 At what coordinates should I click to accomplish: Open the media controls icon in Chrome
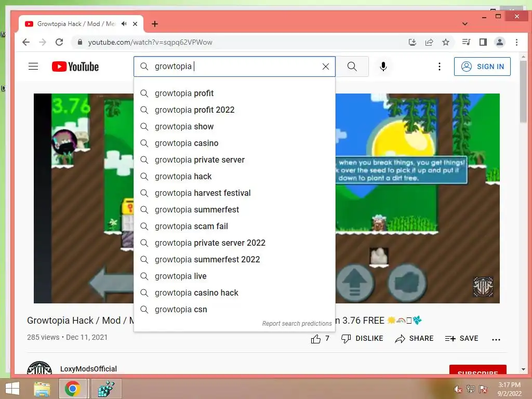coord(466,42)
